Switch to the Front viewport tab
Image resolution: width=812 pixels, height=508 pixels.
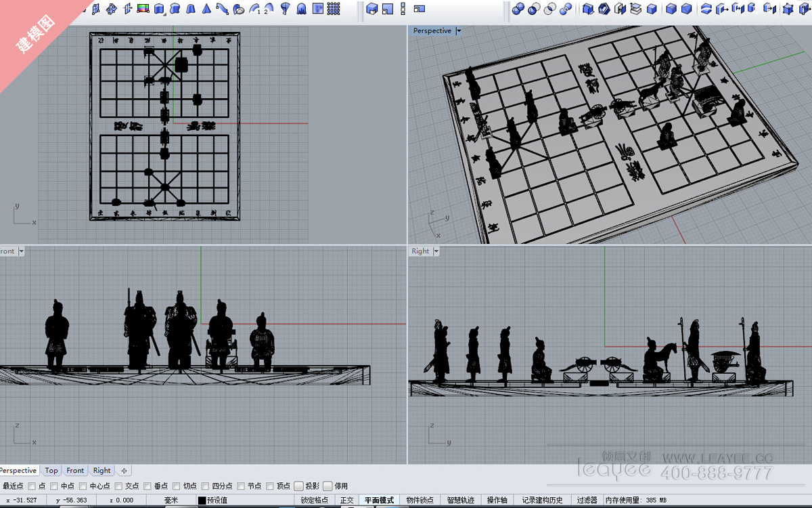[x=75, y=470]
